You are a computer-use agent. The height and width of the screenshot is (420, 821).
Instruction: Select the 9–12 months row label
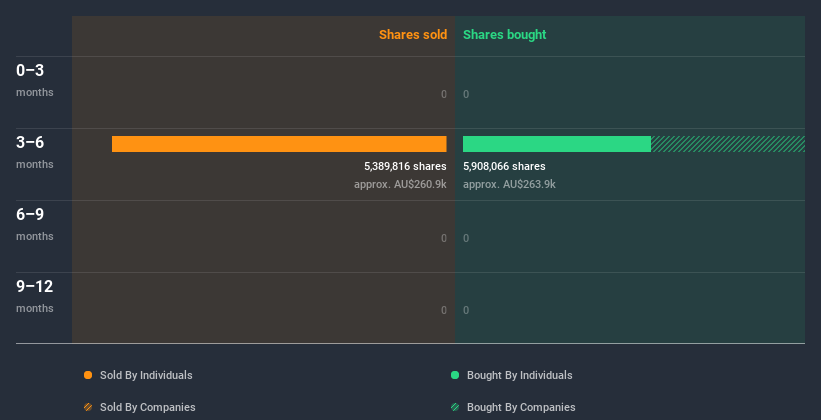click(x=35, y=296)
